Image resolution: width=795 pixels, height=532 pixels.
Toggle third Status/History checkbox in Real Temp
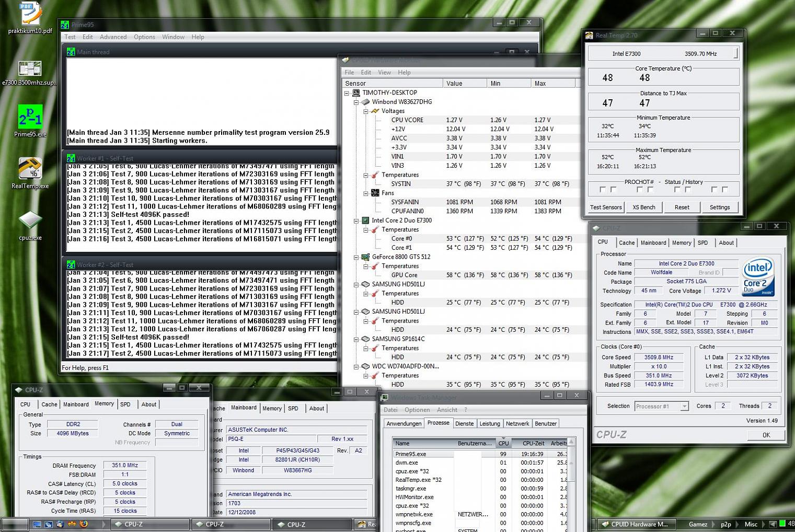tap(640, 190)
